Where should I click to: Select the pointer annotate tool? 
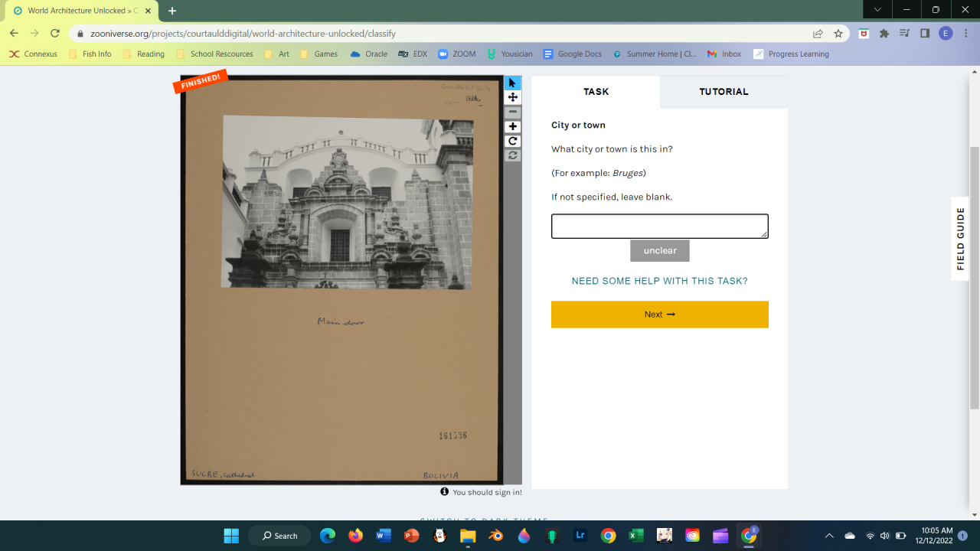pos(513,83)
